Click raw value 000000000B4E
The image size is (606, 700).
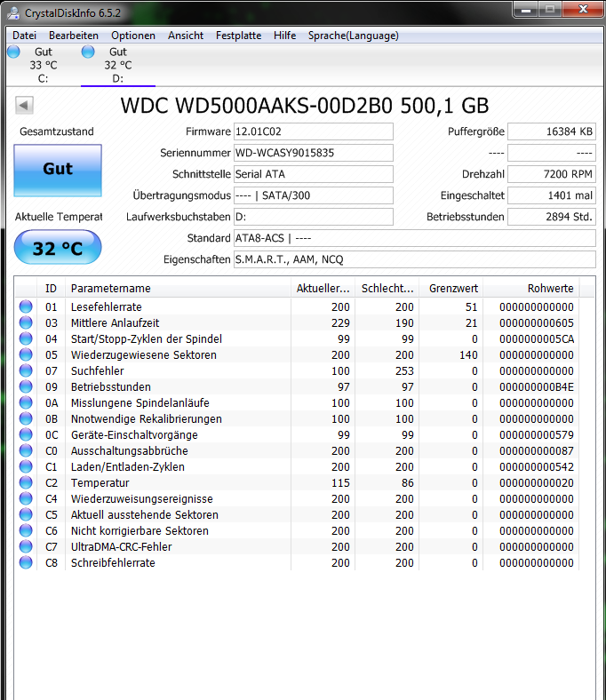click(537, 386)
